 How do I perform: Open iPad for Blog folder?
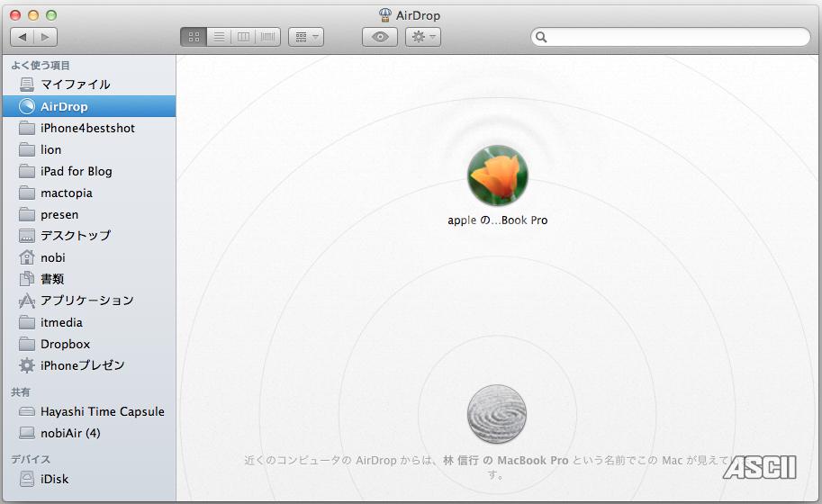tap(89, 171)
